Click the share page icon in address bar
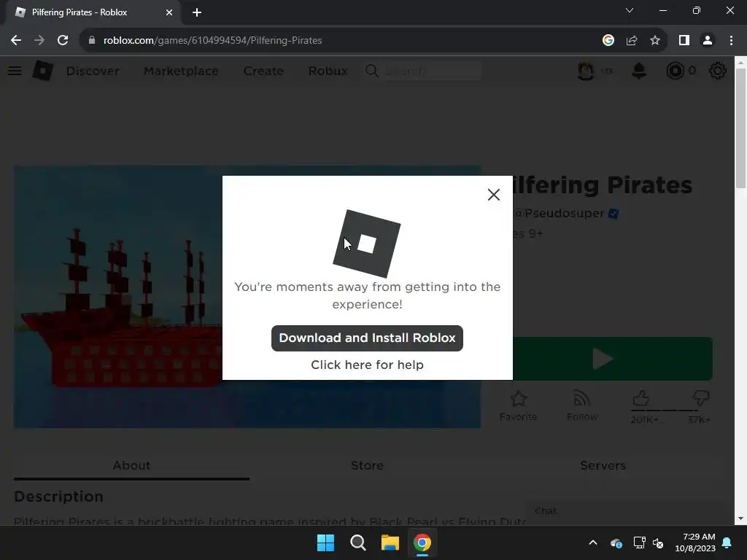This screenshot has height=560, width=747. [632, 41]
